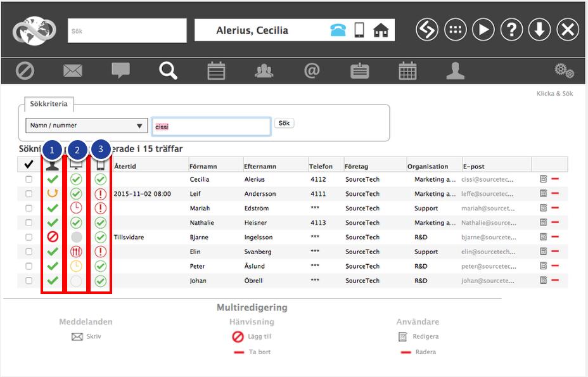Click the red remove icon for Mariah Edström

[556, 208]
